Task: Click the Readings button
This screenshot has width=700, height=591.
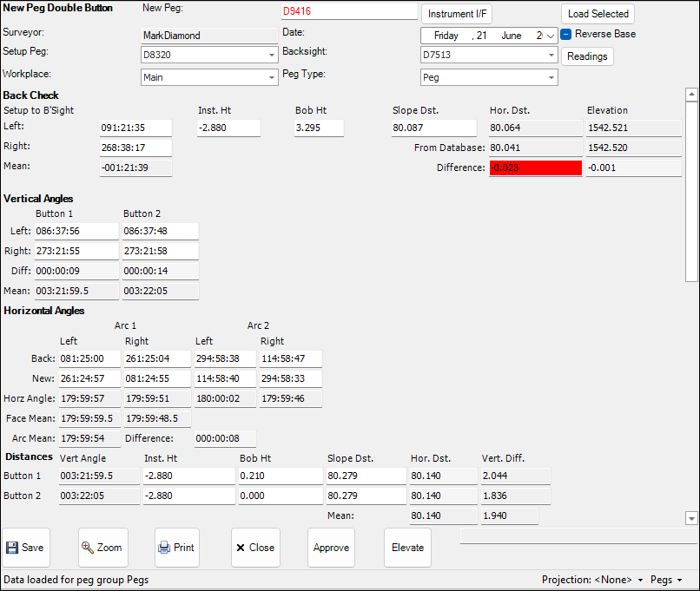Action: (x=587, y=56)
